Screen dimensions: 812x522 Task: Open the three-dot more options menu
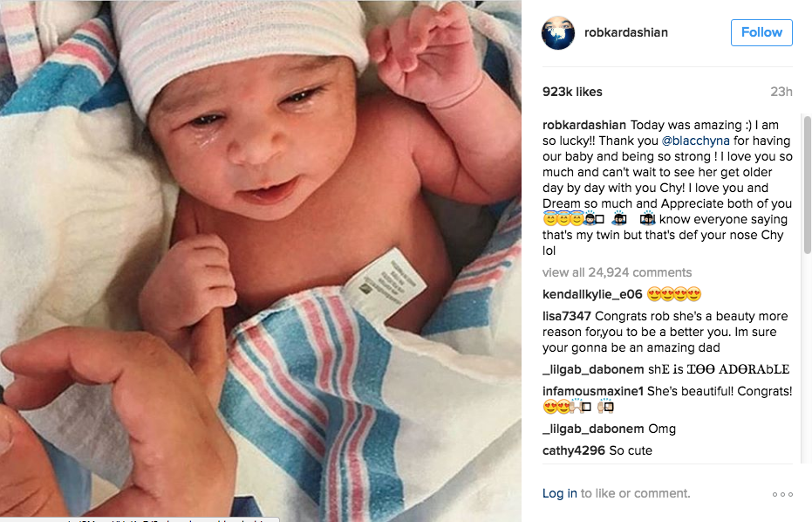782,494
